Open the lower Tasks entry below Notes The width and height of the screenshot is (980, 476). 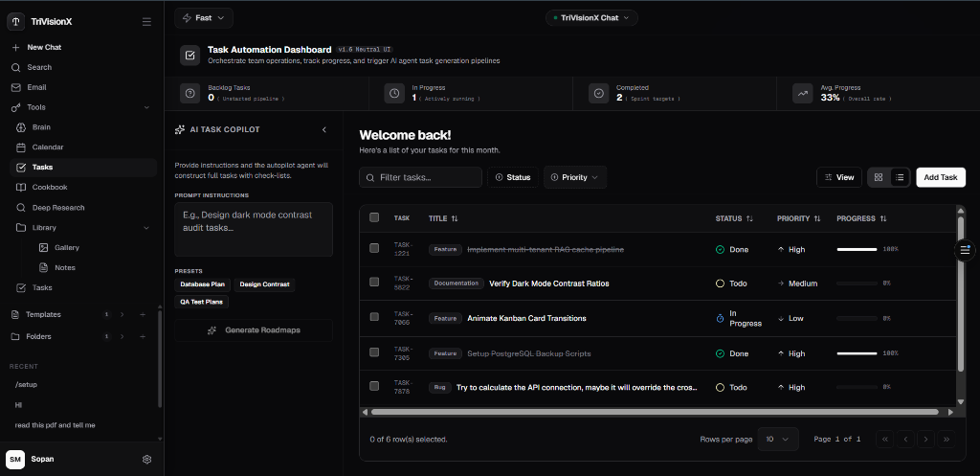tap(42, 287)
